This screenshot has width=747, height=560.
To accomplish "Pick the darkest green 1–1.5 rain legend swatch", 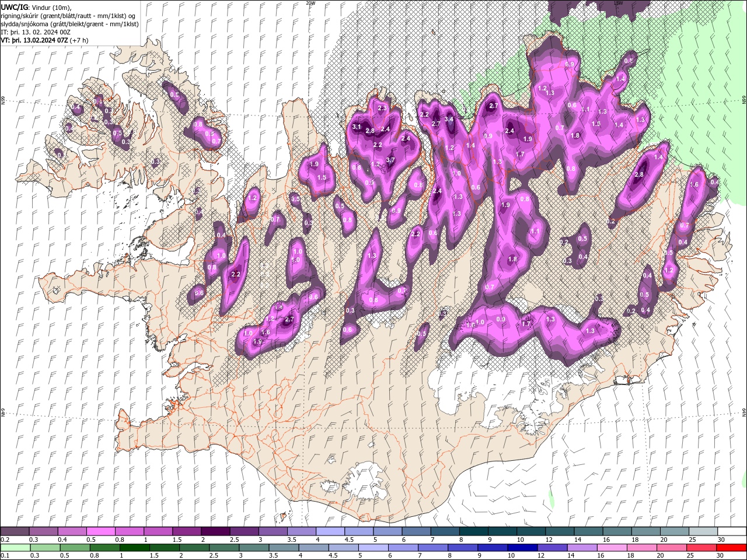I will tap(134, 548).
